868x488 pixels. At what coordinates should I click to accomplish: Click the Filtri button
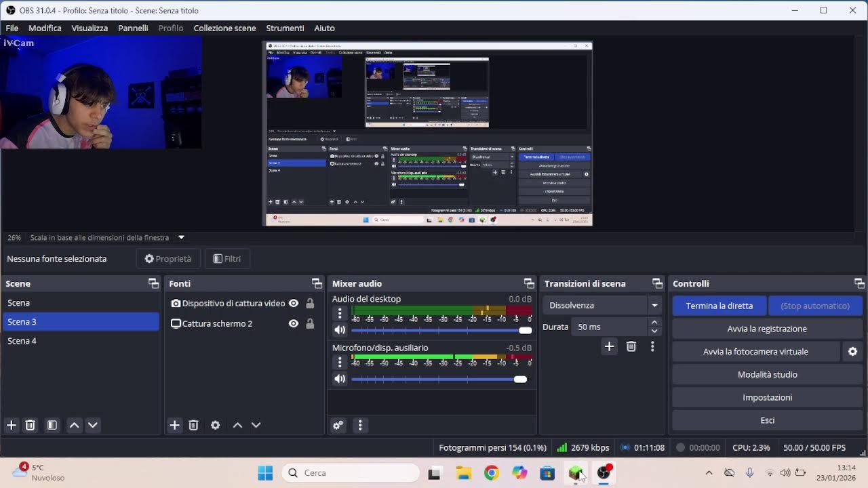[x=227, y=259]
